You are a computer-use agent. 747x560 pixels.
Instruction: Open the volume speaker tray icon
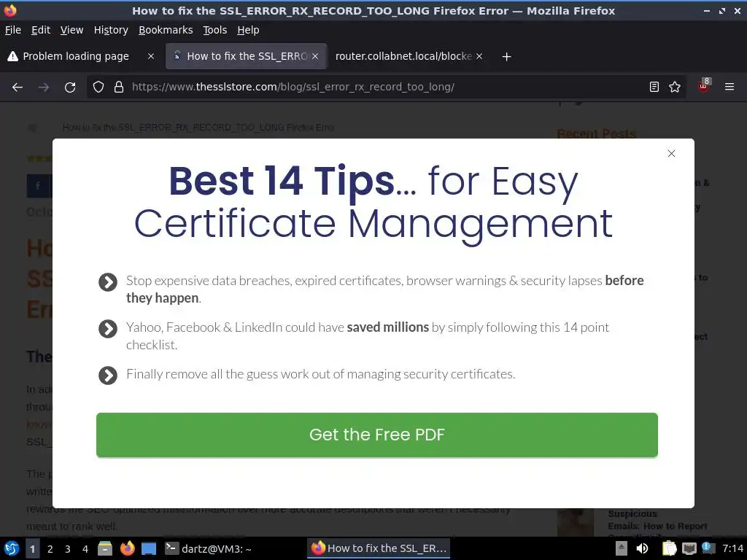pyautogui.click(x=642, y=548)
